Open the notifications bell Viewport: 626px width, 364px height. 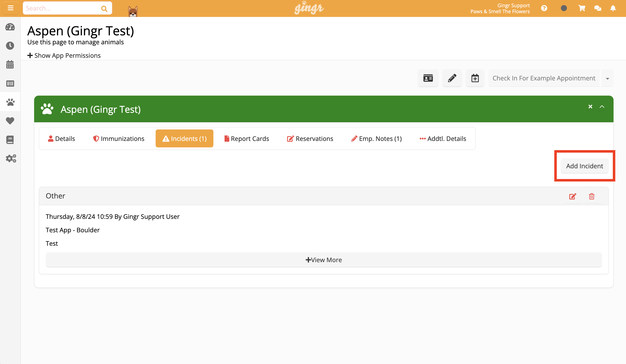click(x=613, y=8)
